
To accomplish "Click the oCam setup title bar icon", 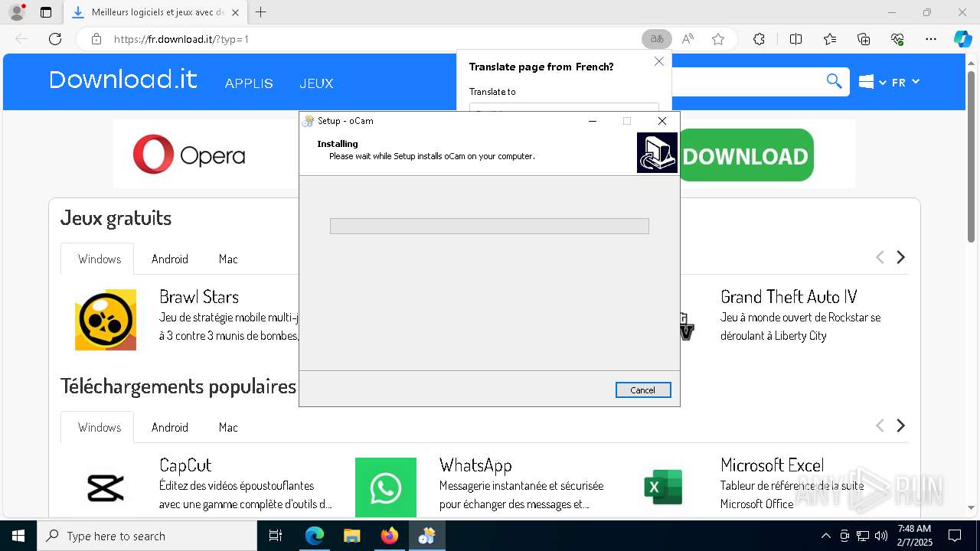I will point(309,121).
